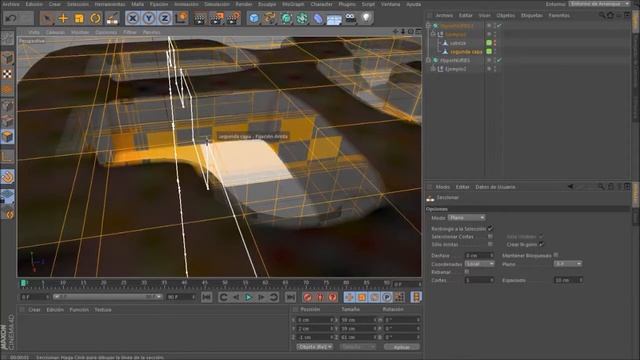Click the Aplicar button in coordinates
This screenshot has height=360, width=640.
coord(402,347)
